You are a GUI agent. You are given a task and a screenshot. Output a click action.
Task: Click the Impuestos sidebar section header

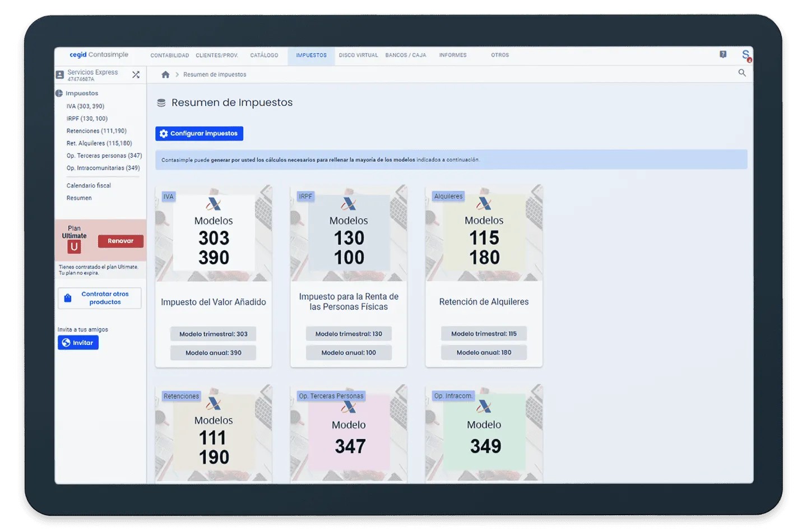82,94
